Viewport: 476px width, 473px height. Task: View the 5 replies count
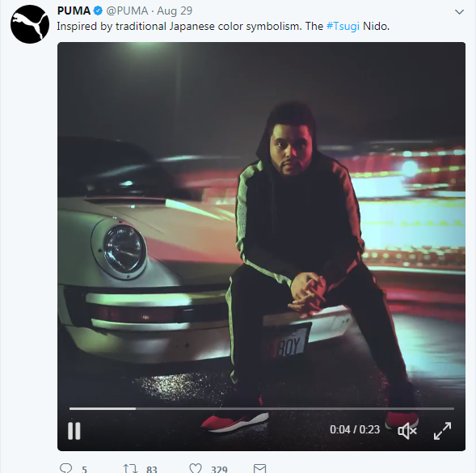84,469
